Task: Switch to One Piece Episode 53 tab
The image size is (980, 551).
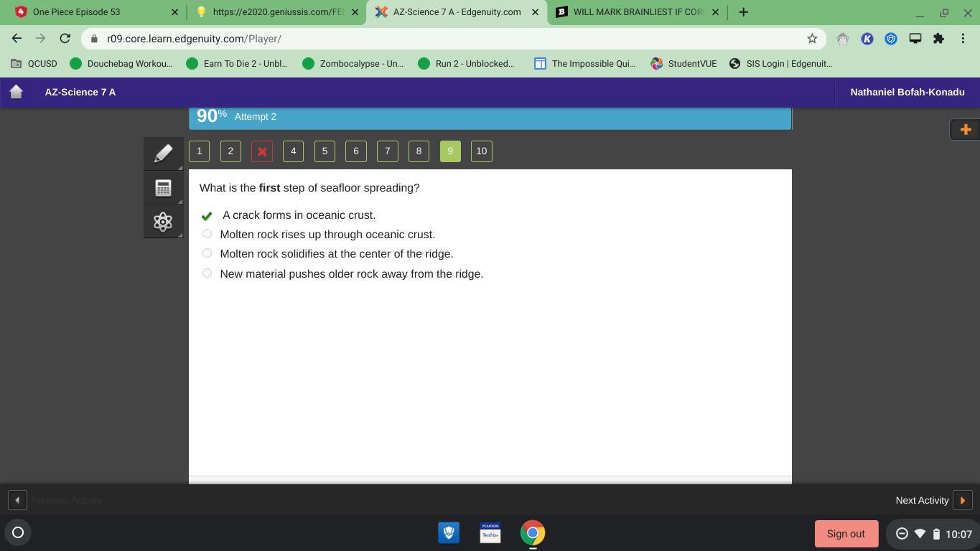Action: [95, 12]
